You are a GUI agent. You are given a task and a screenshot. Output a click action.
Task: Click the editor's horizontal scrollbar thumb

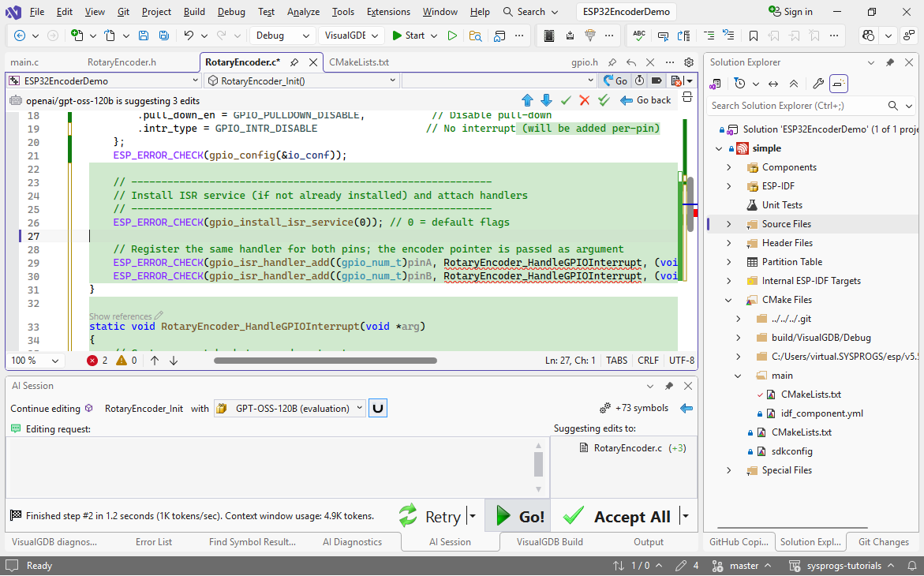coord(325,361)
